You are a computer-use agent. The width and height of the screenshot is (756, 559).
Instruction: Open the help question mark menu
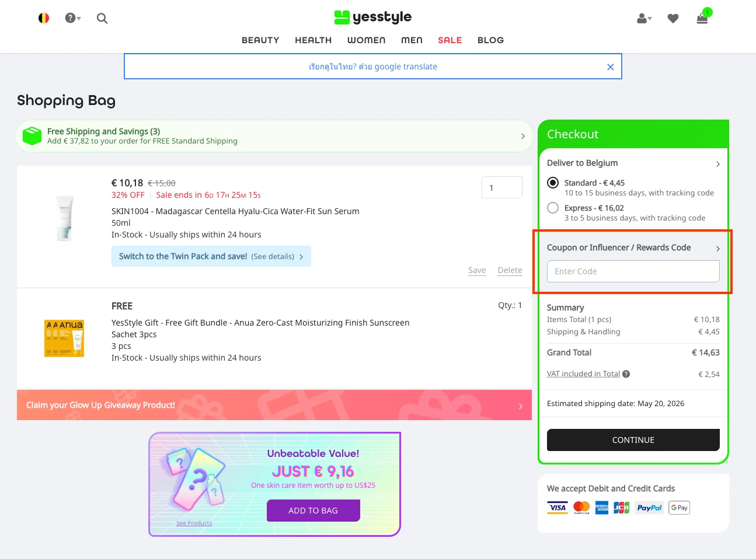pos(73,18)
